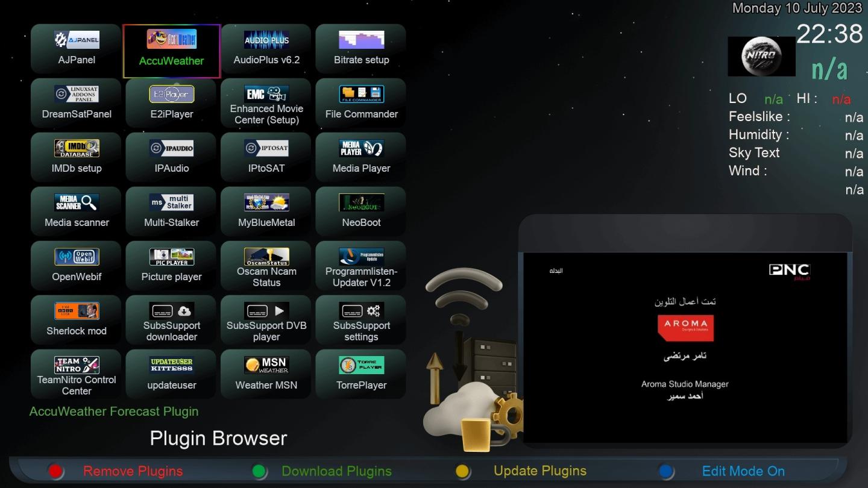The height and width of the screenshot is (488, 868).
Task: Click the Humidity weather label
Action: point(759,135)
